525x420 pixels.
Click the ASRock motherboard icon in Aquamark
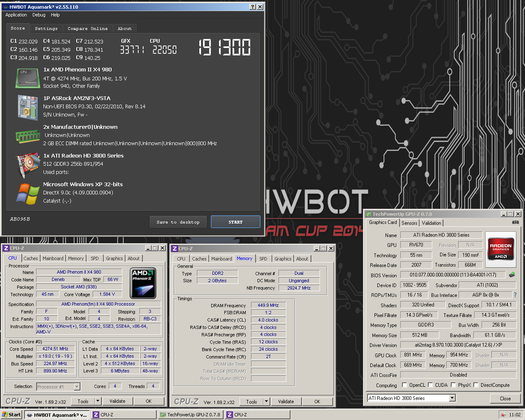tap(27, 107)
